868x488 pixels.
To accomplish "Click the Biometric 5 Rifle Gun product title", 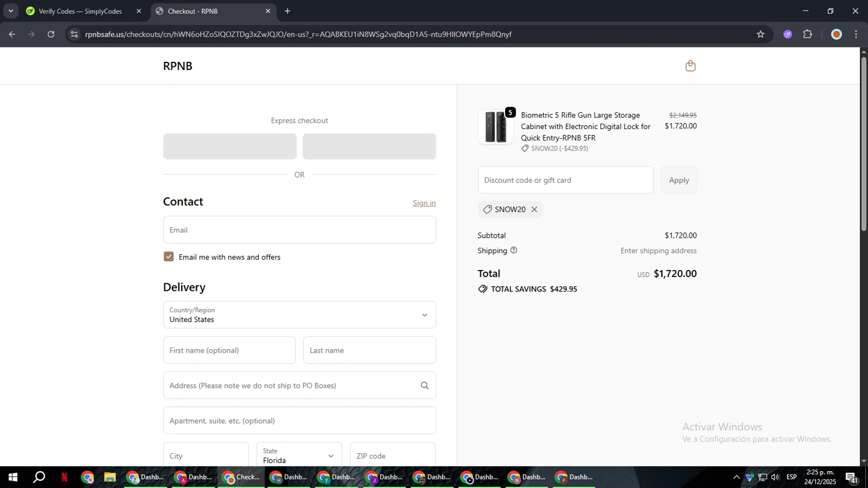I will 586,127.
